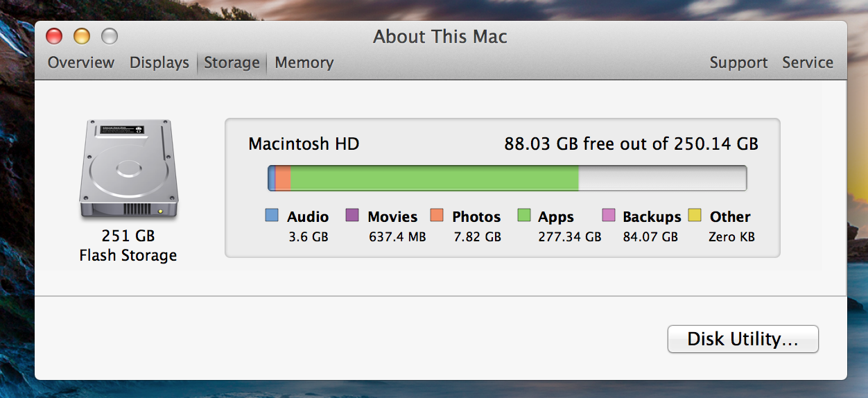Click the "84.07 GB" Backups value
This screenshot has width=868, height=398.
(x=650, y=237)
